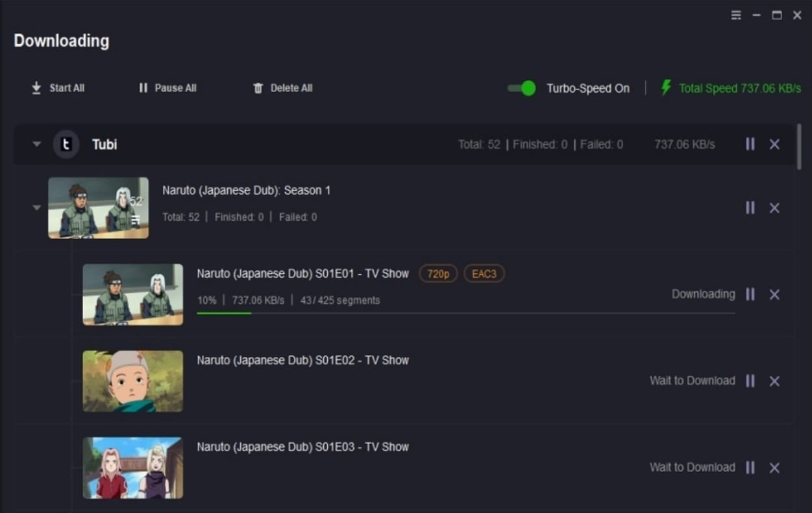Click the S01E01 download progress bar
The image size is (812, 513).
466,314
